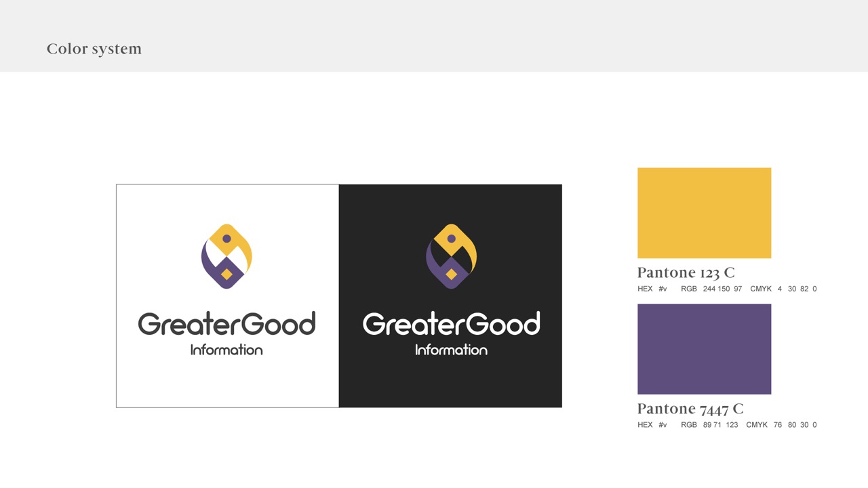Click the HEX label under Pantone 123 C
Viewport: 868px width, 488px height.
pyautogui.click(x=645, y=289)
